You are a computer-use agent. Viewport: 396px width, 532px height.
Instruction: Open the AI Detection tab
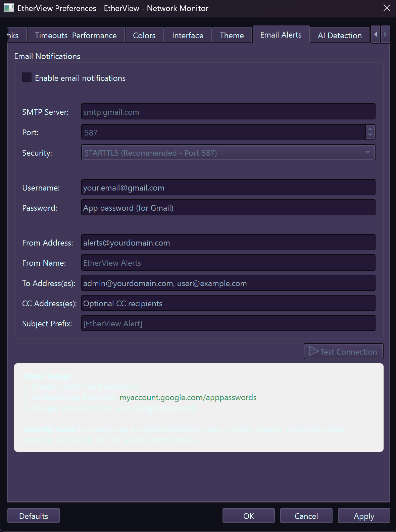(340, 35)
